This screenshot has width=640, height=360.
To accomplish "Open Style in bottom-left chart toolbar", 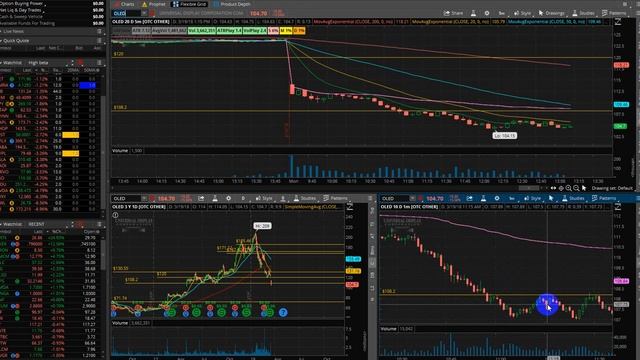I will [264, 198].
